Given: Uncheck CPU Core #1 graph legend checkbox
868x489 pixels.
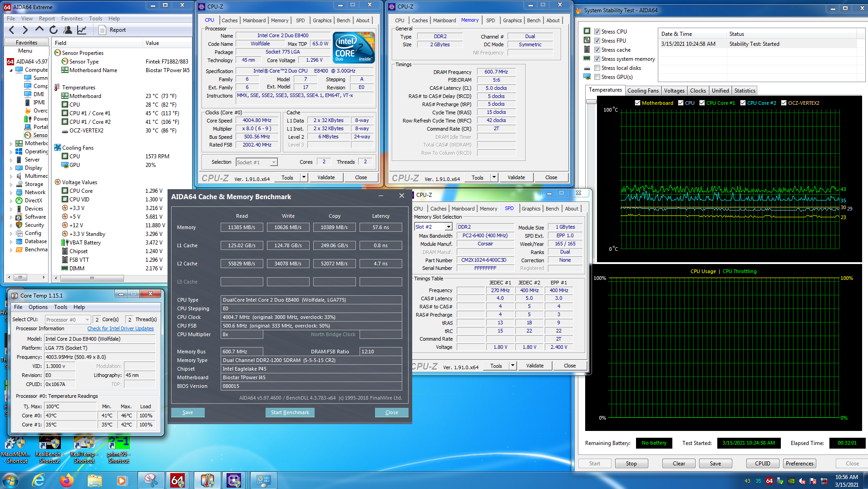Looking at the screenshot, I should coord(702,103).
